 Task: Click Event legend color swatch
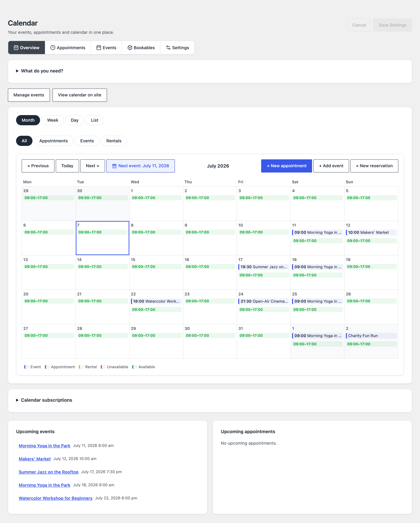click(x=27, y=367)
